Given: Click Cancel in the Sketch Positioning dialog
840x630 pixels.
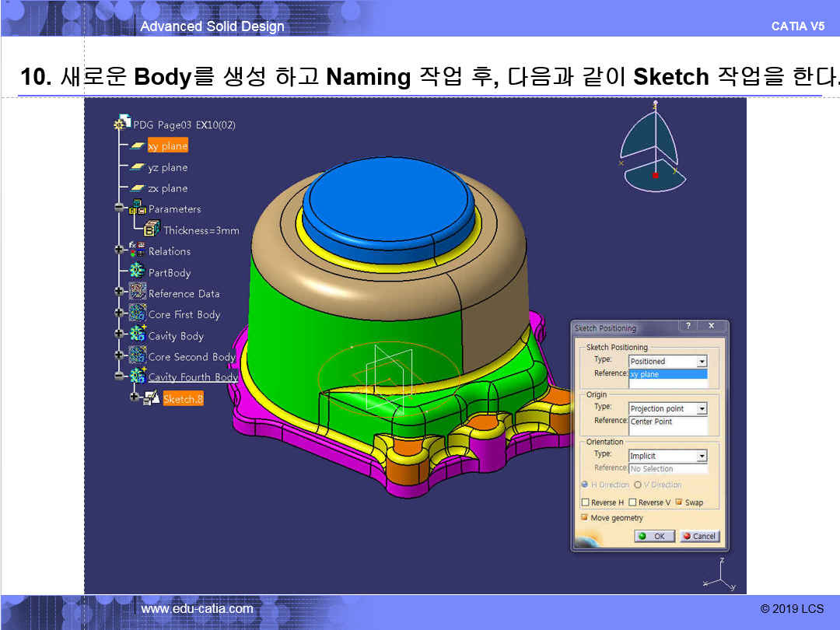Looking at the screenshot, I should click(699, 536).
